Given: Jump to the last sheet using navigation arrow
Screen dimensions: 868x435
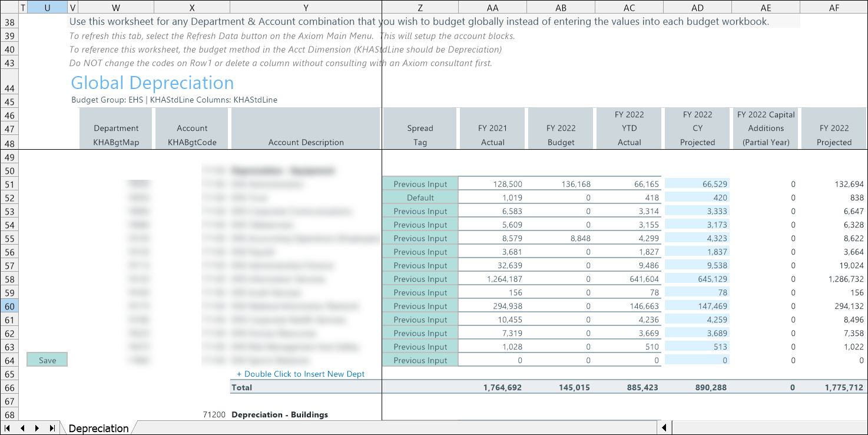Looking at the screenshot, I should pyautogui.click(x=52, y=429).
